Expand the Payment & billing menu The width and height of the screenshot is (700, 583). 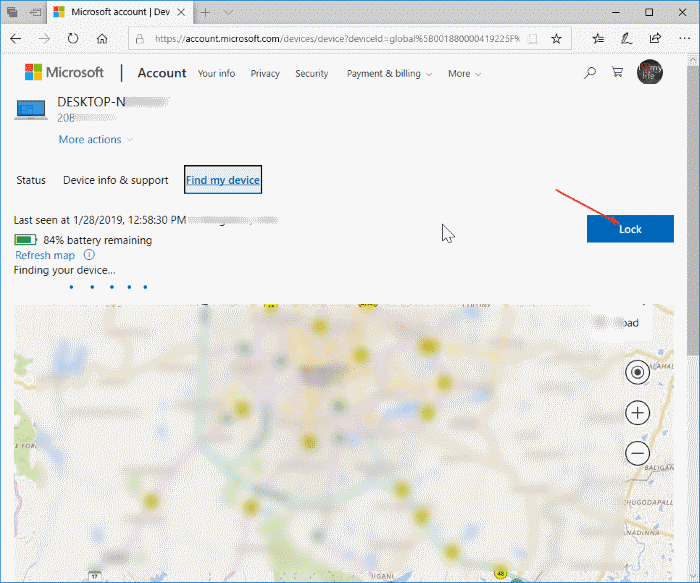(389, 74)
